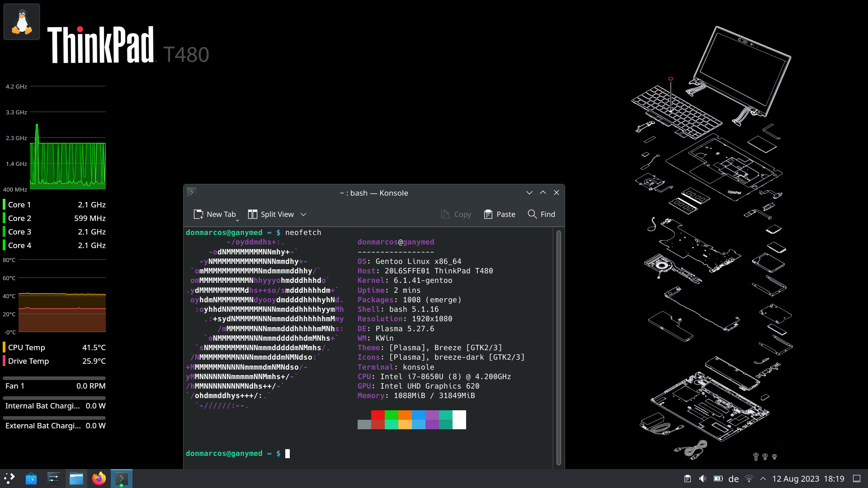
Task: Open the KDE application launcher
Action: [x=9, y=478]
